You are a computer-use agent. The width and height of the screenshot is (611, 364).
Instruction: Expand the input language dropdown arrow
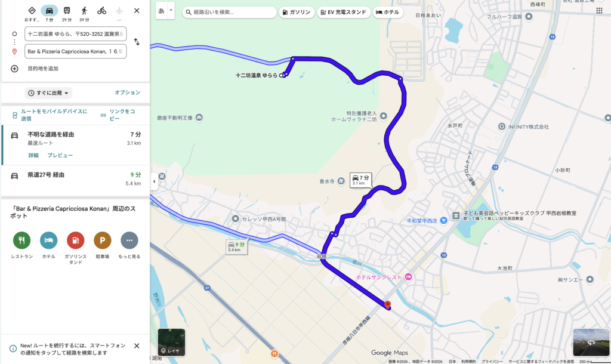(x=171, y=11)
